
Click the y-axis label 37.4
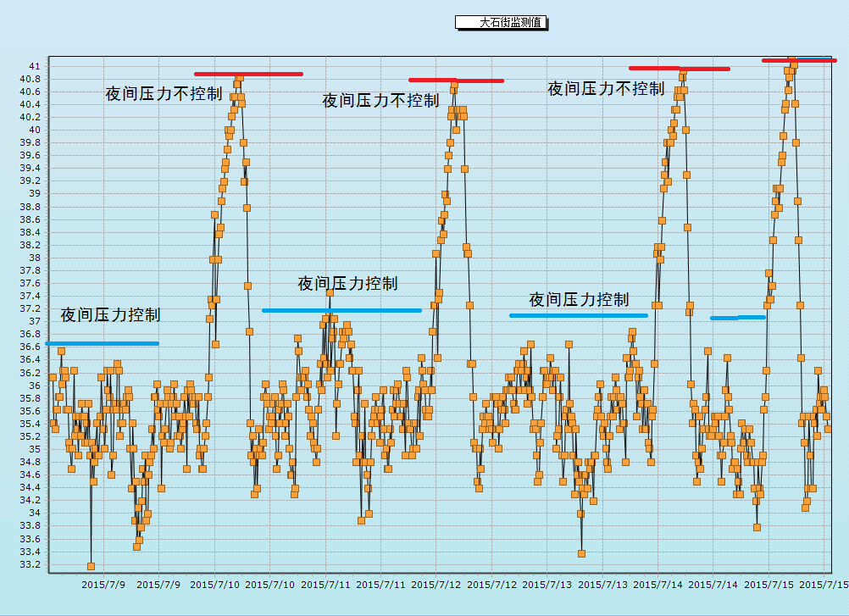coord(31,296)
